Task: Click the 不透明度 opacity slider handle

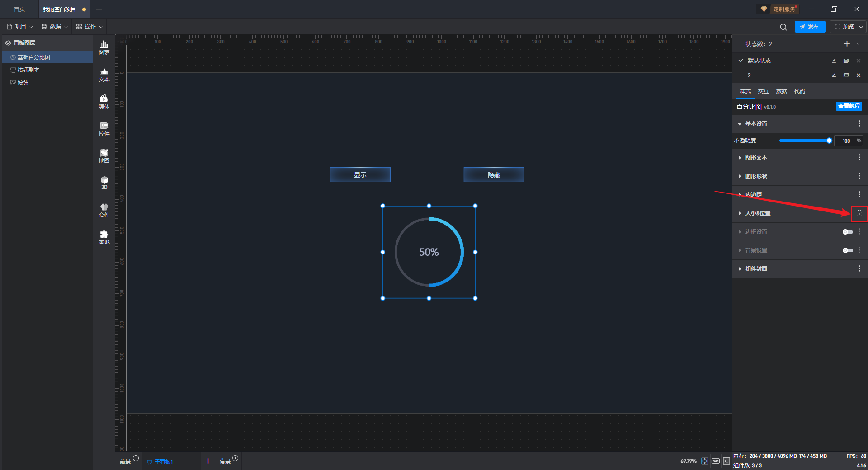Action: point(829,141)
